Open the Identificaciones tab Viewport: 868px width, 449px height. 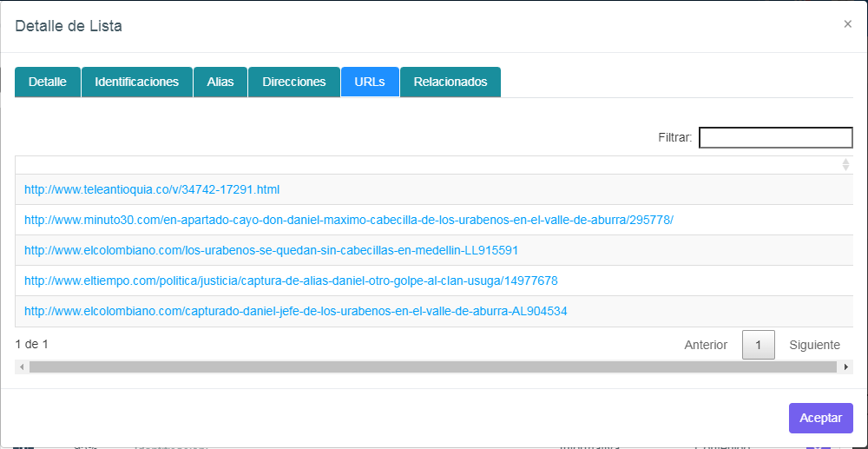[x=136, y=82]
